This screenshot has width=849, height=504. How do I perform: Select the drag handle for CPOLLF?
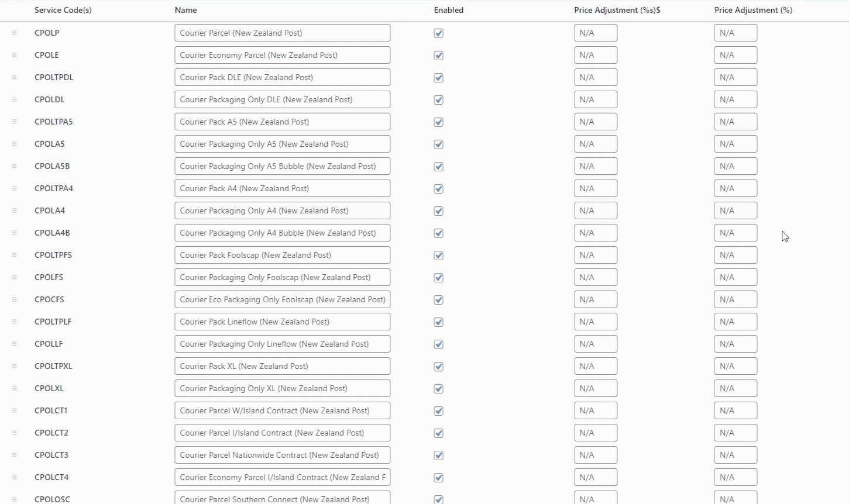point(14,344)
